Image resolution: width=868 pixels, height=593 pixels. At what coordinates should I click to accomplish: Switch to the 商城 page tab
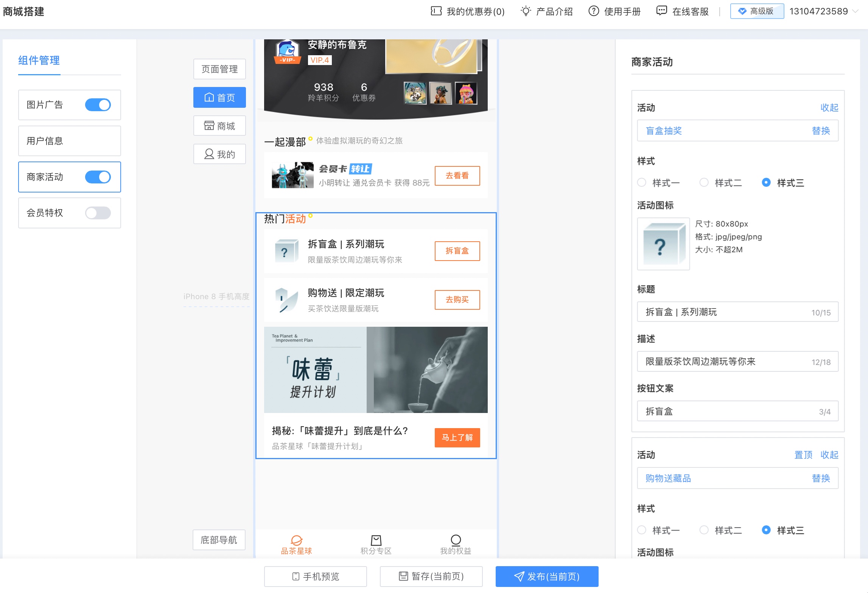tap(219, 126)
